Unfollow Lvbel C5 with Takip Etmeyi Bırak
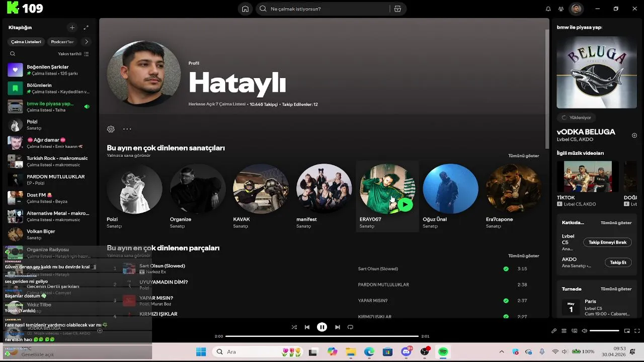 tap(607, 242)
